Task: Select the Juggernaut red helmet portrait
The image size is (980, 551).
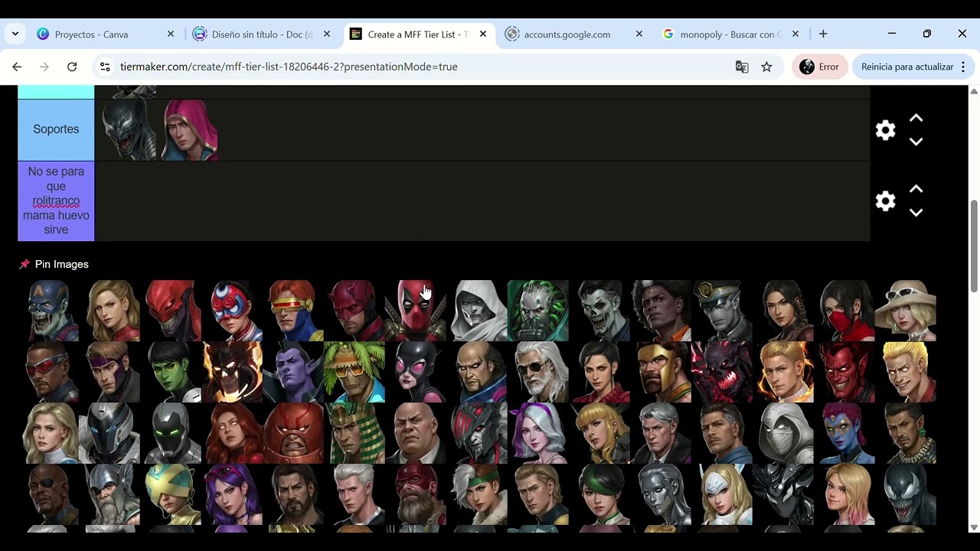Action: click(x=295, y=434)
